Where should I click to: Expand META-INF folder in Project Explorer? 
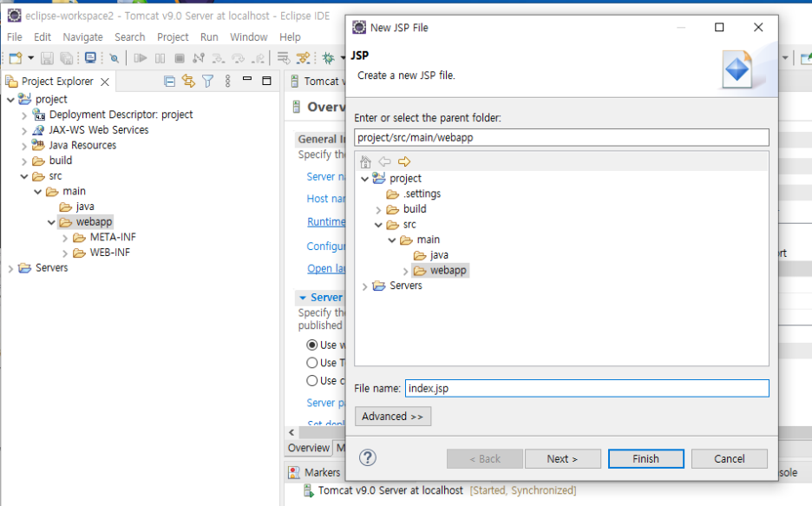(x=65, y=238)
